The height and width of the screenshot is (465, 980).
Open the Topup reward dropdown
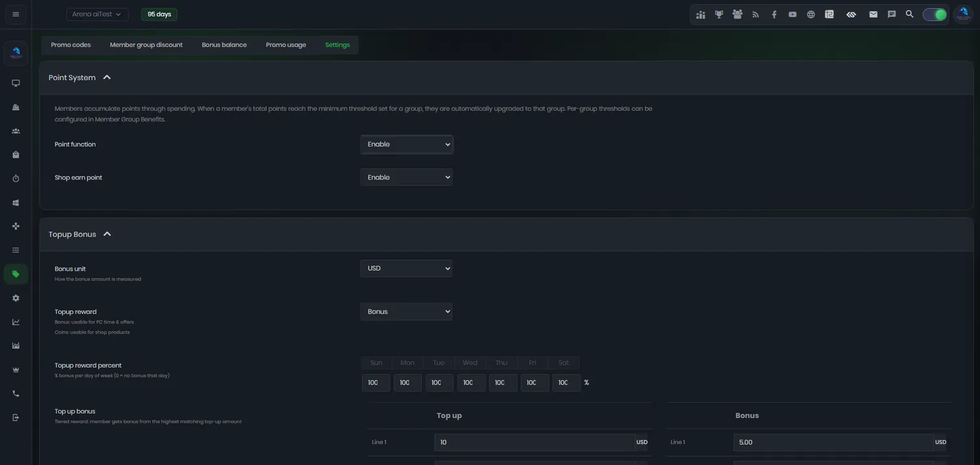click(406, 312)
